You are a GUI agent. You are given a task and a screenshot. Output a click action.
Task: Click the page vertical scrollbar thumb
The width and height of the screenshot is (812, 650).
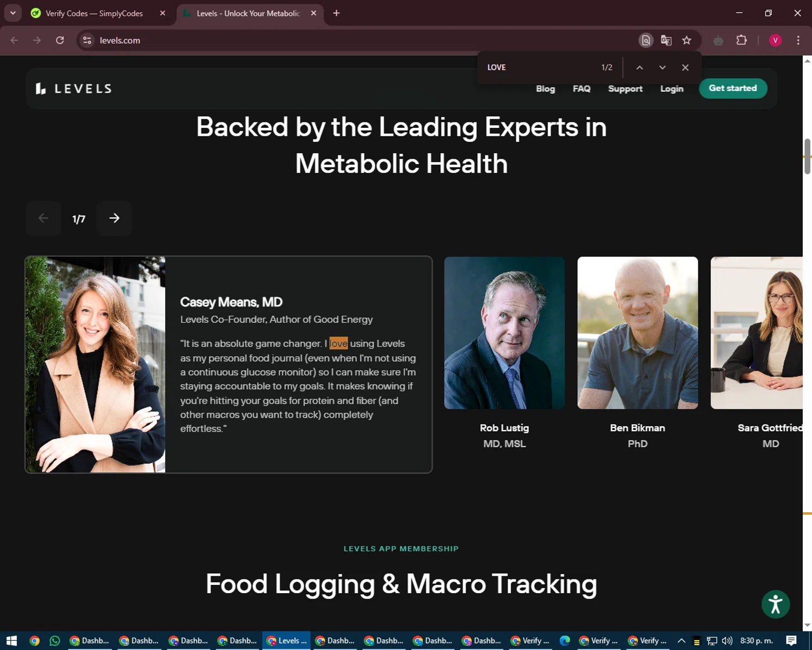coord(807,156)
